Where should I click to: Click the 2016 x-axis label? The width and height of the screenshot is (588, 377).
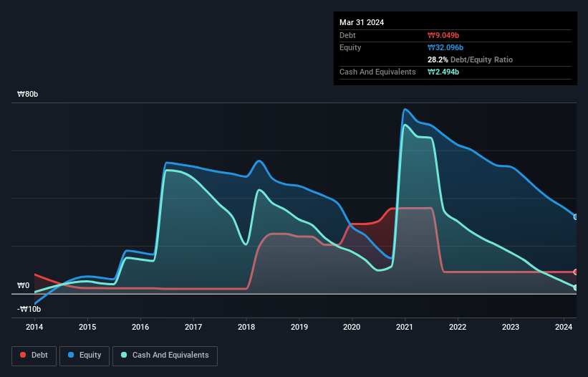tap(140, 327)
